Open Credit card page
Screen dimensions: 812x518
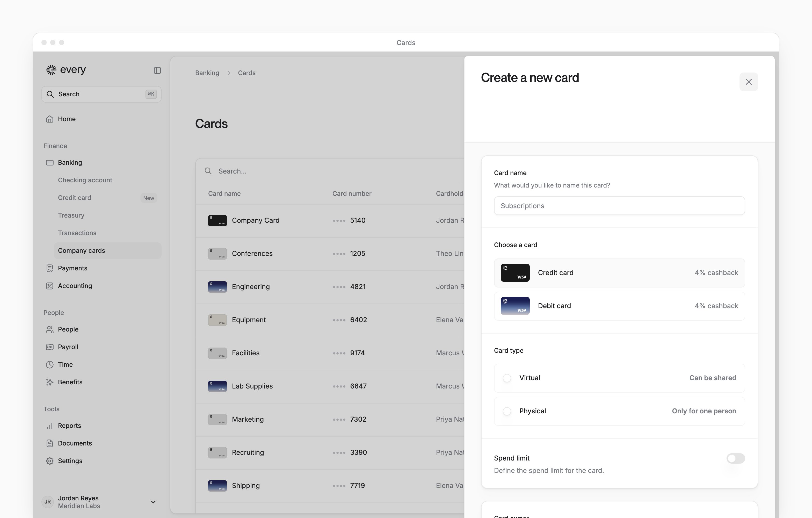point(75,197)
